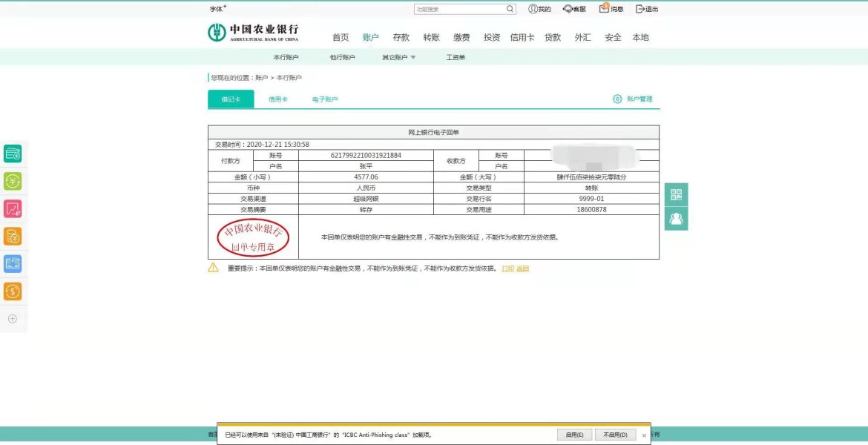Switch to the 信用卡 tab

[x=278, y=99]
